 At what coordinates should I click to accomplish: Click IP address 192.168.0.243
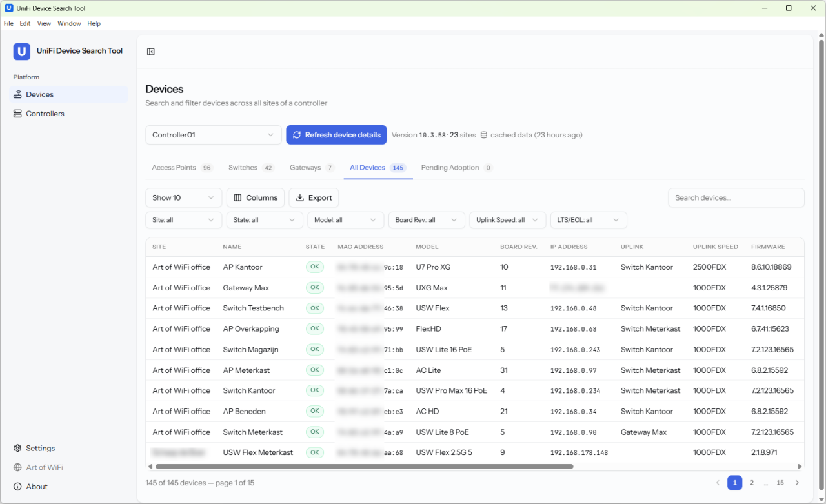[575, 350]
